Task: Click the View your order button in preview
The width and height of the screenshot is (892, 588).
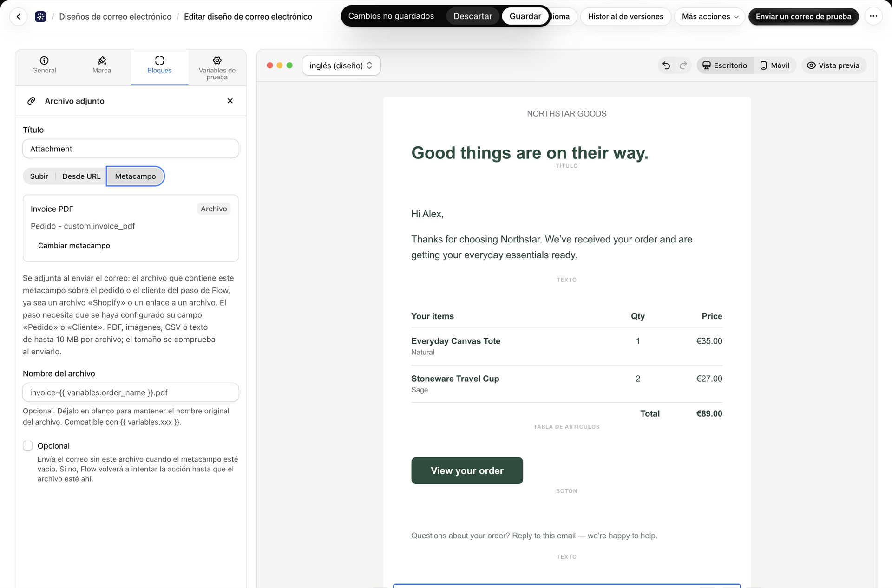Action: point(467,471)
